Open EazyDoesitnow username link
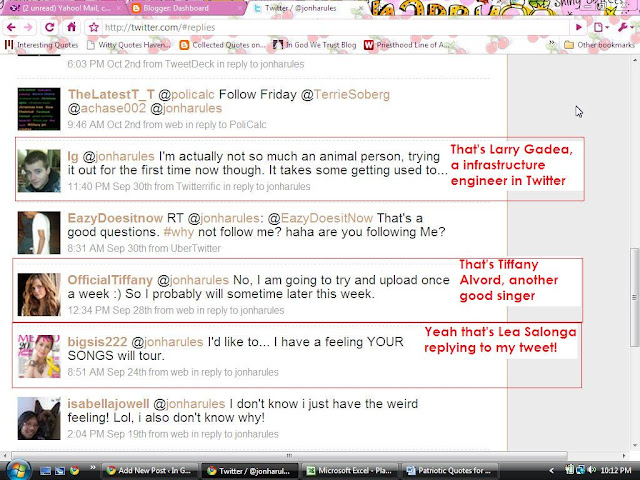Screen dimensions: 640x480 pos(115,218)
